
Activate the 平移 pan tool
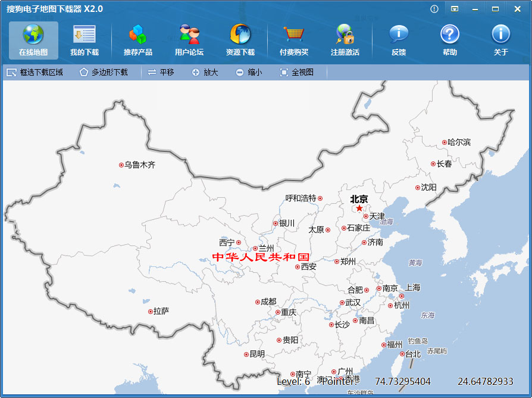pyautogui.click(x=161, y=72)
